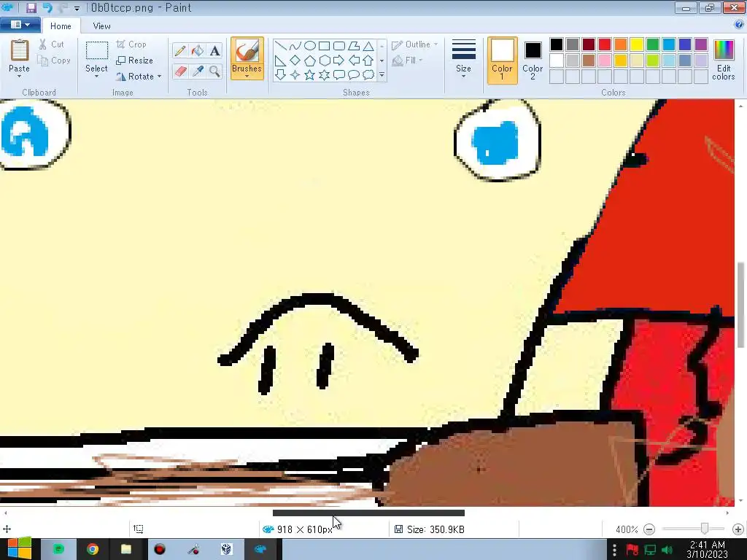Pick the Curve shape
This screenshot has width=747, height=560.
tap(295, 46)
